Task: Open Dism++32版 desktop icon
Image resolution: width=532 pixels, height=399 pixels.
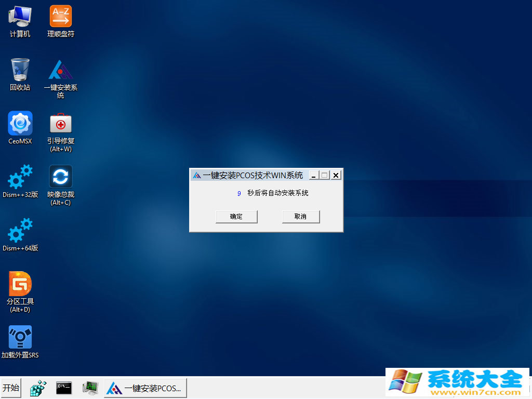Action: pyautogui.click(x=20, y=177)
